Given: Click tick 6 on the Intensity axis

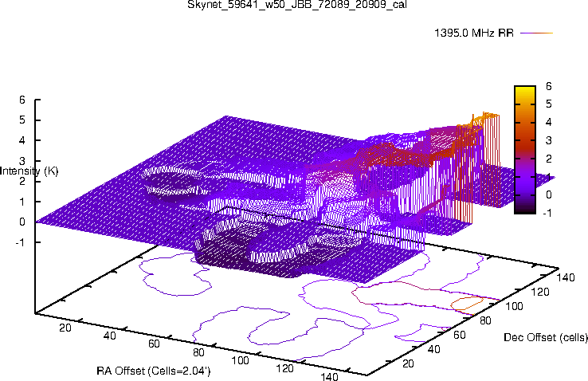Looking at the screenshot, I should [22, 100].
